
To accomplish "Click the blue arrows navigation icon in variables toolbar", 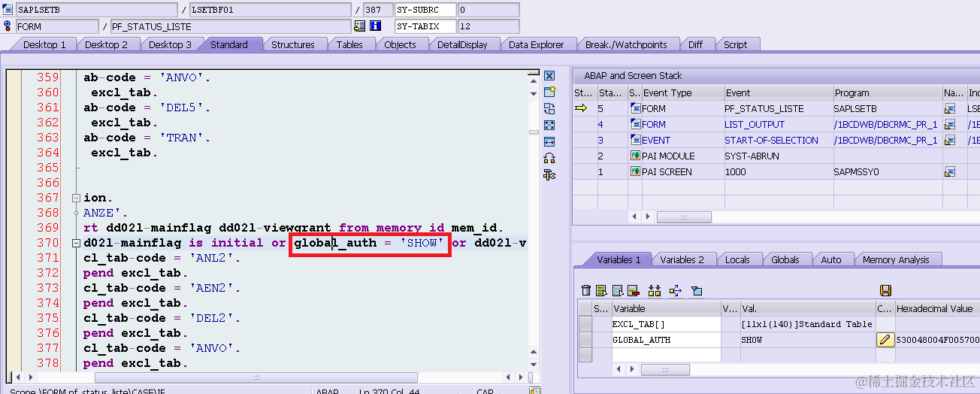I will (675, 290).
